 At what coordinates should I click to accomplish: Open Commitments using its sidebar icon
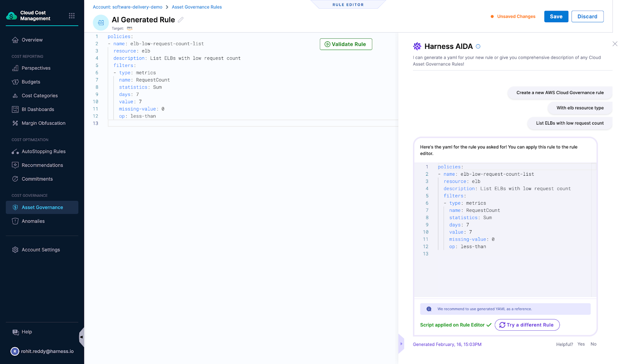click(x=15, y=178)
